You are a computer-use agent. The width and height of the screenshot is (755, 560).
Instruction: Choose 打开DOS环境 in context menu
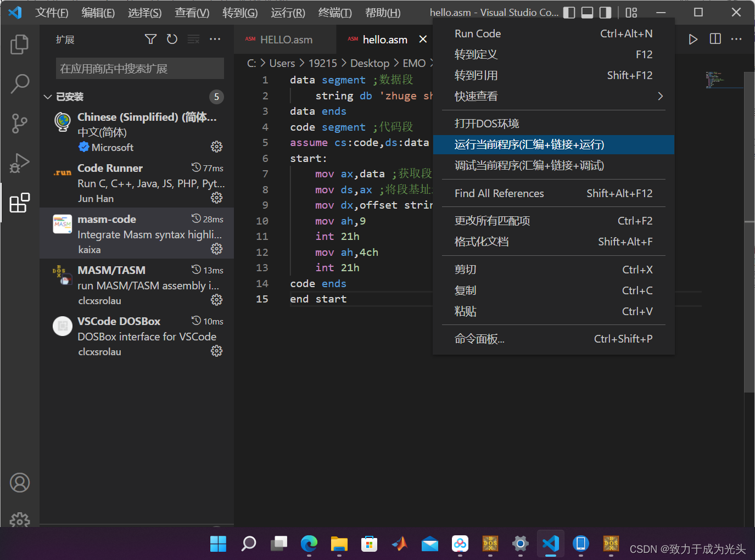553,124
